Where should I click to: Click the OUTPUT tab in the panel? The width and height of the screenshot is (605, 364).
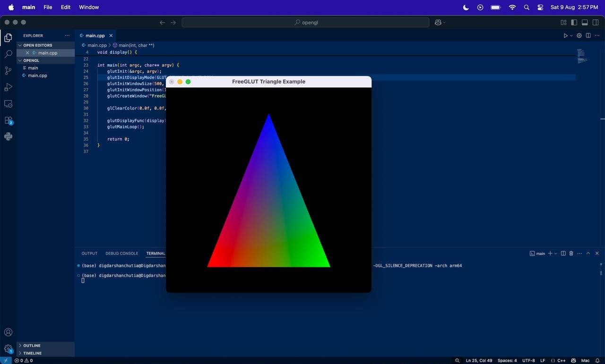89,254
